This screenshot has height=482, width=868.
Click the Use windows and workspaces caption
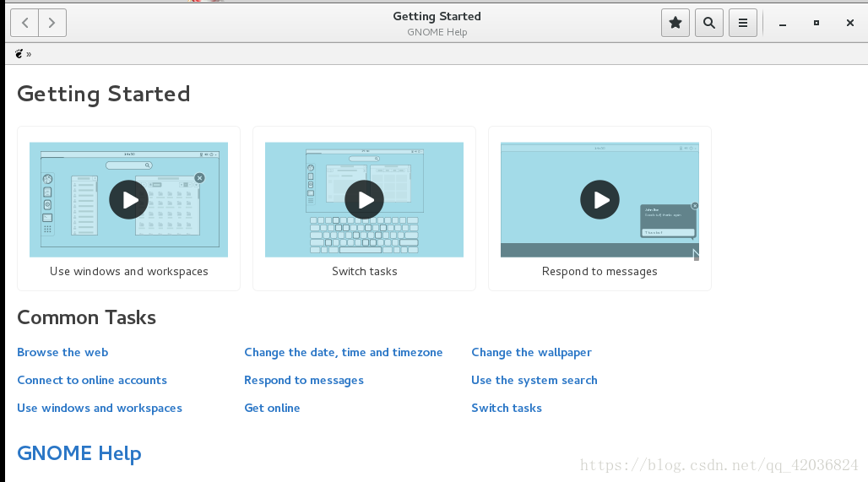click(129, 271)
